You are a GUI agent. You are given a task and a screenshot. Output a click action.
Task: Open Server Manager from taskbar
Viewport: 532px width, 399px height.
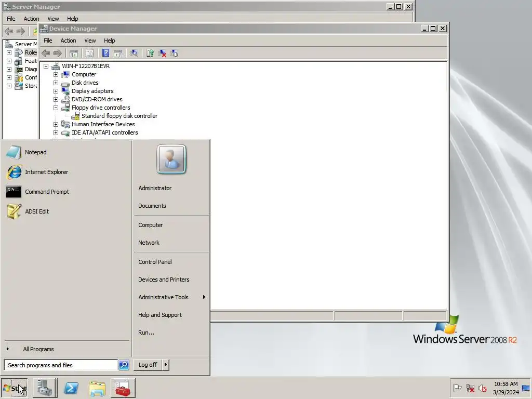(x=45, y=388)
